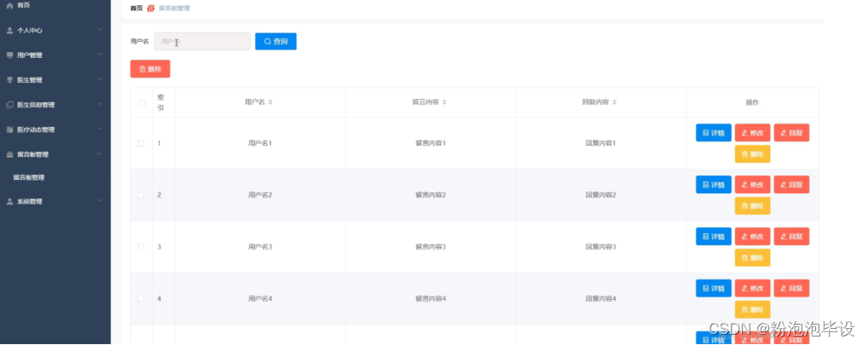Select the 用户名3 cell

coord(260,247)
